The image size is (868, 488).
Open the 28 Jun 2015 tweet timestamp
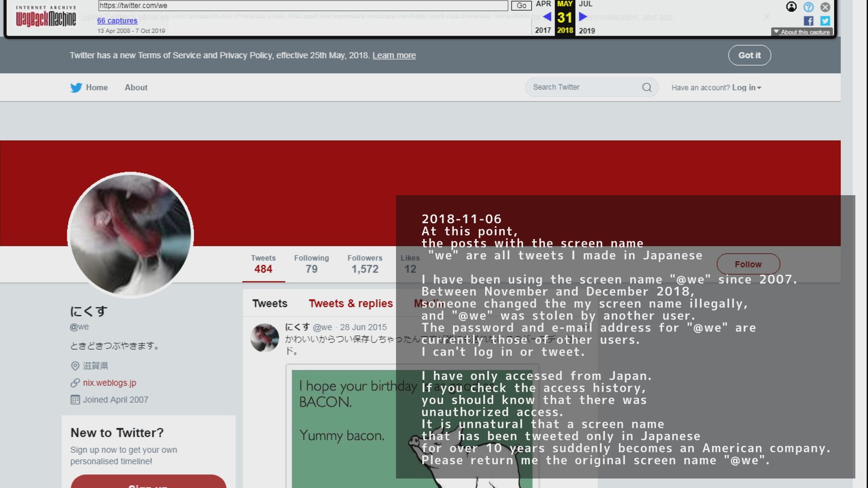coord(363,327)
